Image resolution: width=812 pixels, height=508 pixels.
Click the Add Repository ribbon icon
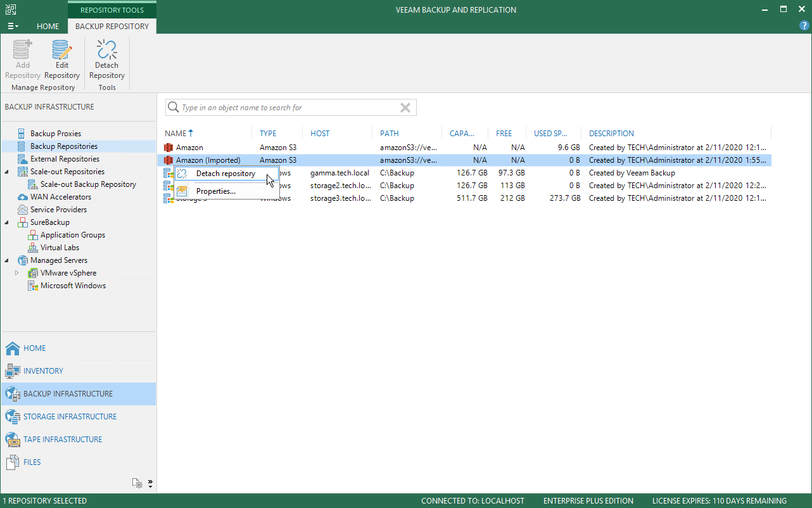pyautogui.click(x=22, y=49)
